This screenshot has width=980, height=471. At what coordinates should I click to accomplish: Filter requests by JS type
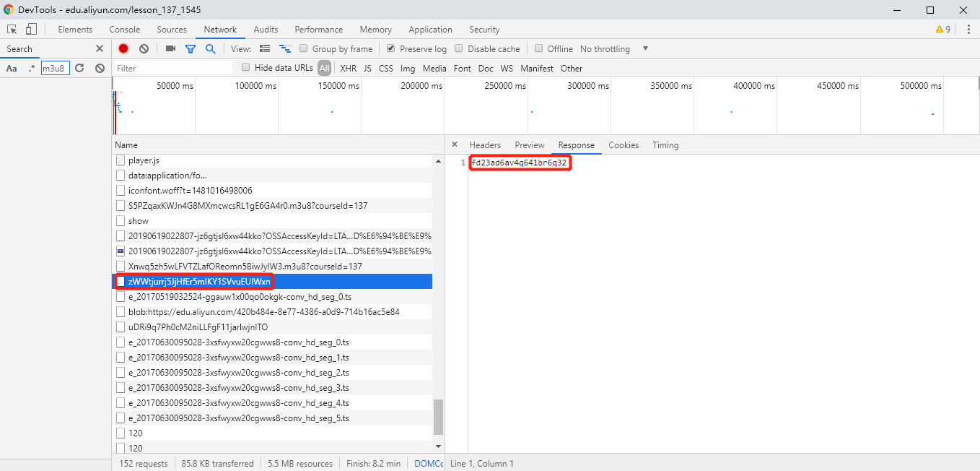click(x=367, y=68)
